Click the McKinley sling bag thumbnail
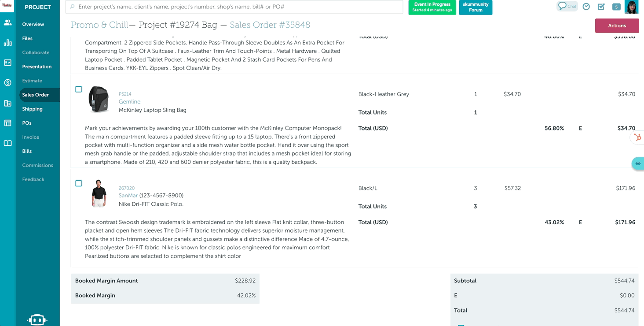Viewport: 644px width, 326px height. click(x=99, y=99)
